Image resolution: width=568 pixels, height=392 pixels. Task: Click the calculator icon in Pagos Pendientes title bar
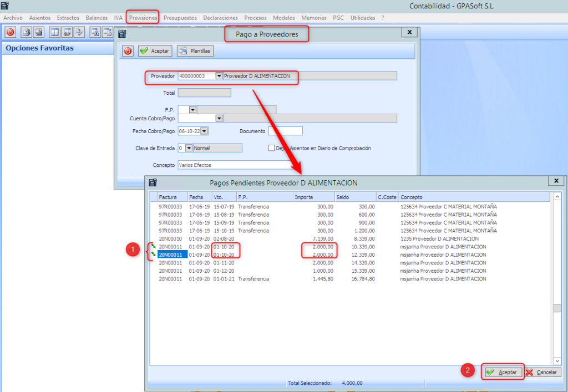pyautogui.click(x=153, y=182)
